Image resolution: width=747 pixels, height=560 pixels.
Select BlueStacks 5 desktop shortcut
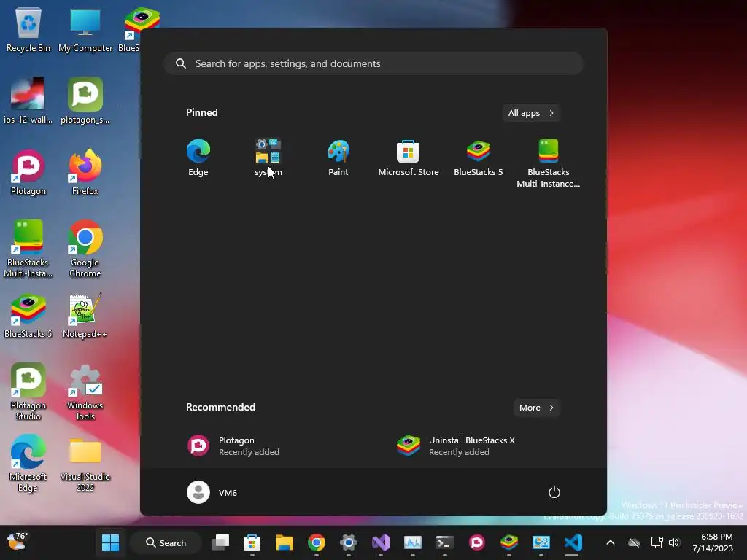[x=28, y=316]
